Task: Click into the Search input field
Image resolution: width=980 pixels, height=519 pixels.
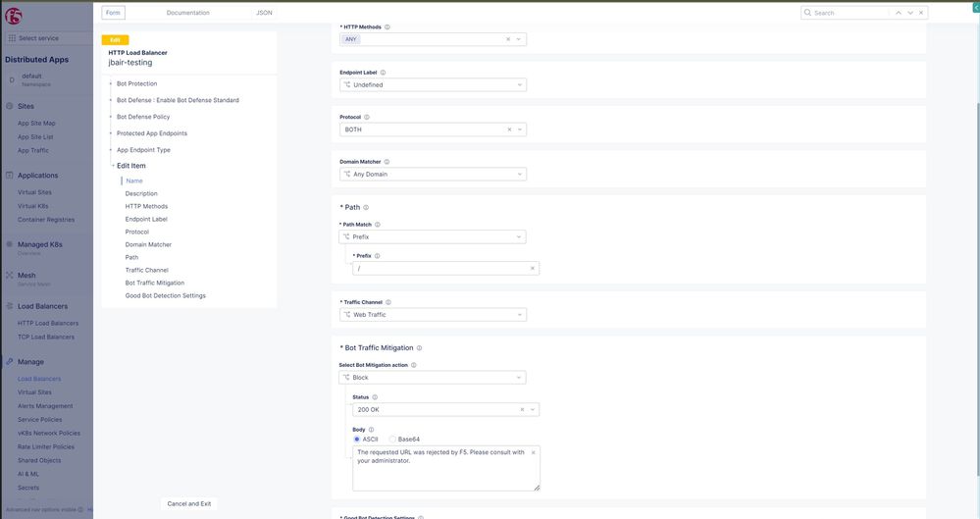Action: (849, 13)
